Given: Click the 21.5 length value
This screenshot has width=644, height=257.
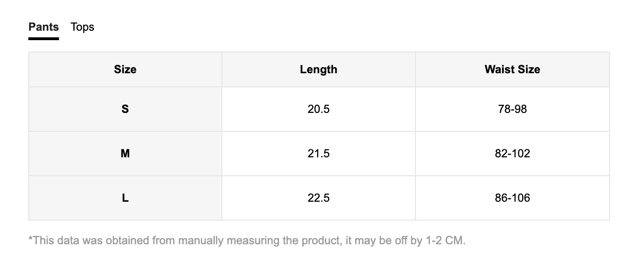Looking at the screenshot, I should tap(319, 154).
